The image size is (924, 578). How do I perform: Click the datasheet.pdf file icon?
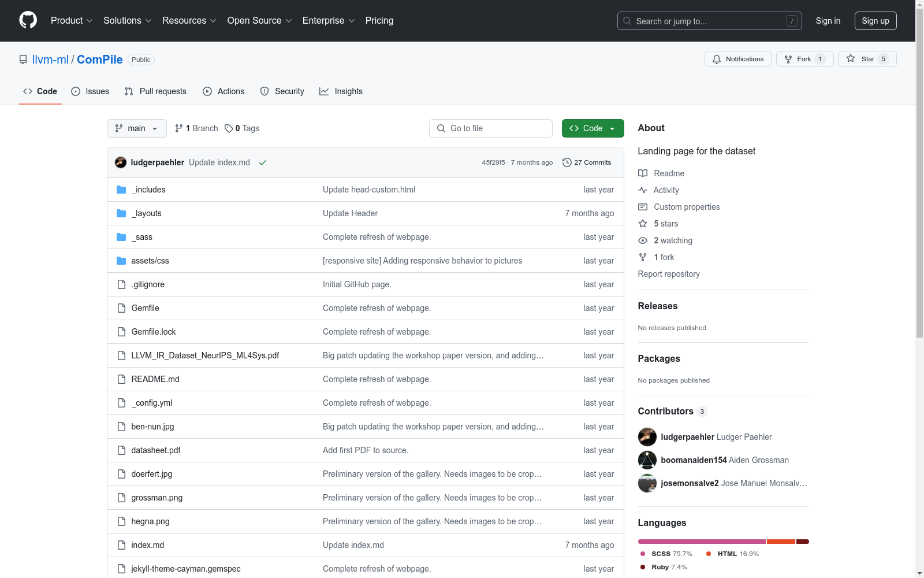pyautogui.click(x=121, y=450)
